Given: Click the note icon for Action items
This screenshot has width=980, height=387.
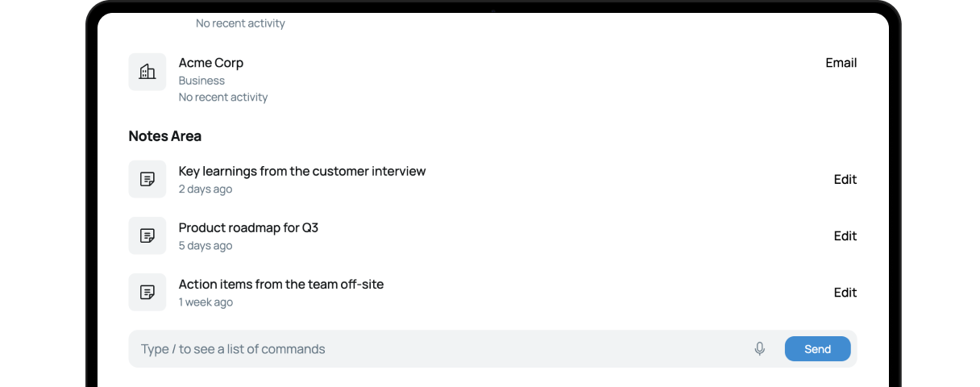Looking at the screenshot, I should tap(147, 292).
